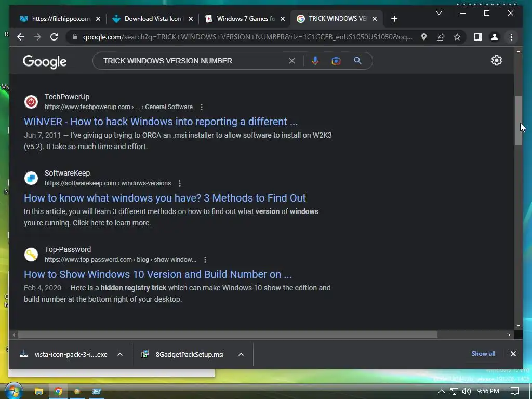Screen dimensions: 532x399
Task: Open the WINVER hack Windows result link
Action: point(161,122)
